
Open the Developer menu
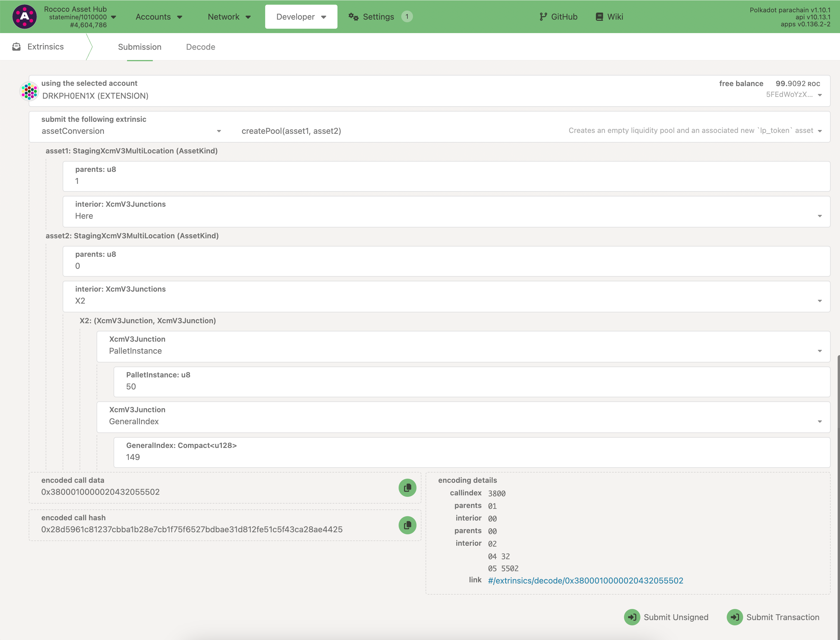pos(301,17)
